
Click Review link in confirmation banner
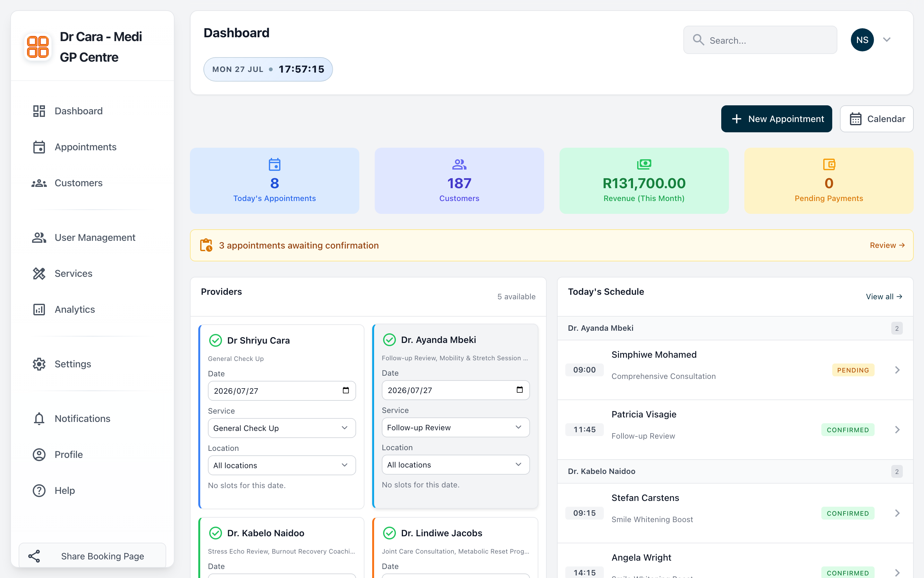coord(887,245)
